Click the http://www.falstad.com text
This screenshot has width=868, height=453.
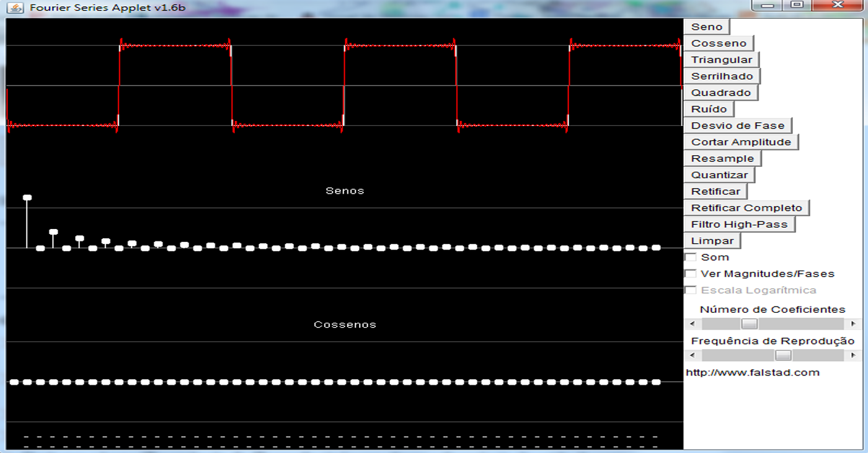coord(752,372)
